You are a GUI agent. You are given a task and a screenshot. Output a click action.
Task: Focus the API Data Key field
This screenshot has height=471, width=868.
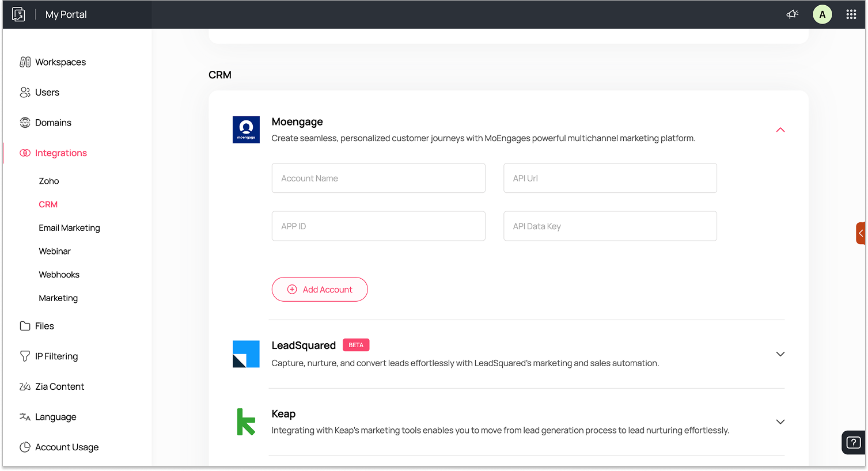point(610,226)
